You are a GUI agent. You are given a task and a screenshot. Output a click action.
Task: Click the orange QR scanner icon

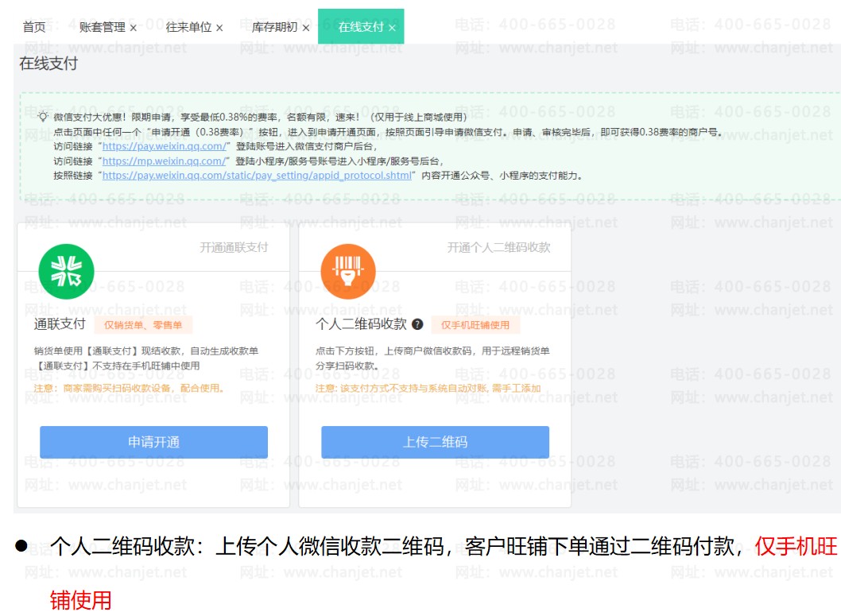[348, 271]
